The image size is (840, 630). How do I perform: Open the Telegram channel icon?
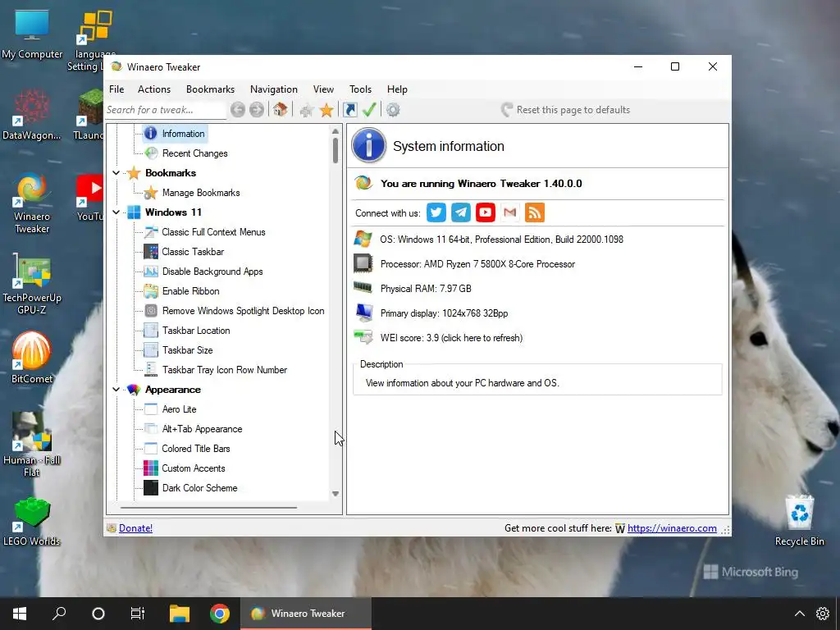[461, 212]
